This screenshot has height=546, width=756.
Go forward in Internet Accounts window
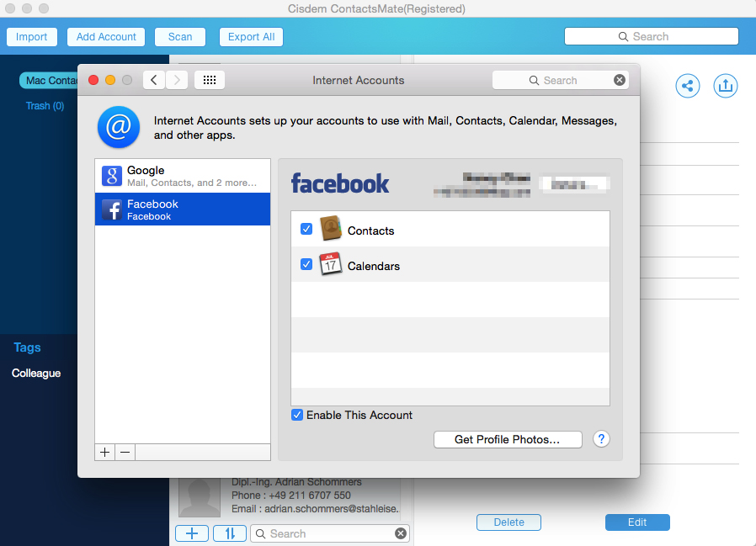pyautogui.click(x=177, y=80)
